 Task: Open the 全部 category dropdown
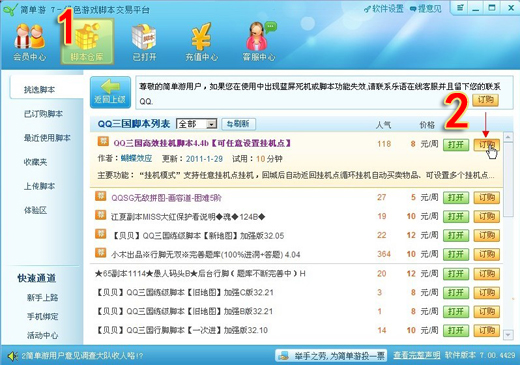(197, 124)
